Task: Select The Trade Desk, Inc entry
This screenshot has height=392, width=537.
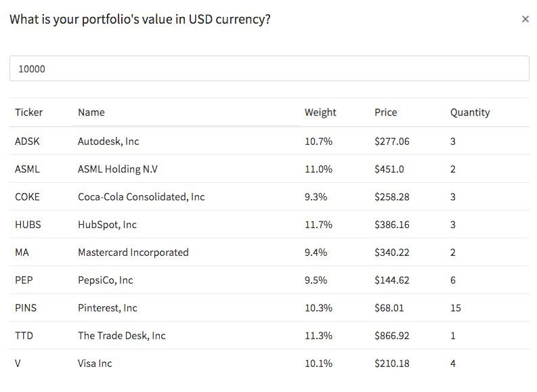Action: tap(121, 336)
